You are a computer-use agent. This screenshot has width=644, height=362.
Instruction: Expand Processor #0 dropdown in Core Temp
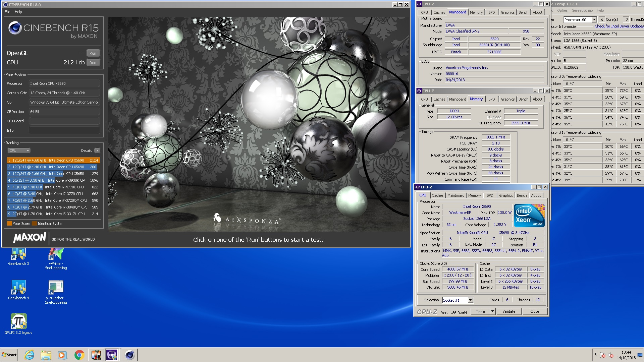pos(594,20)
